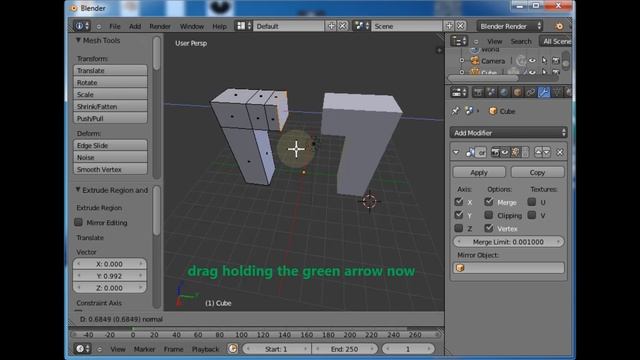Switch to World properties tab icon
Screen dimensions: 640x360
pos(504,92)
